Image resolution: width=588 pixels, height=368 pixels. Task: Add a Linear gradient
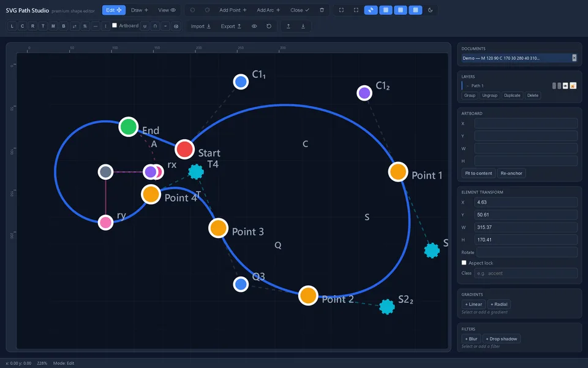473,304
